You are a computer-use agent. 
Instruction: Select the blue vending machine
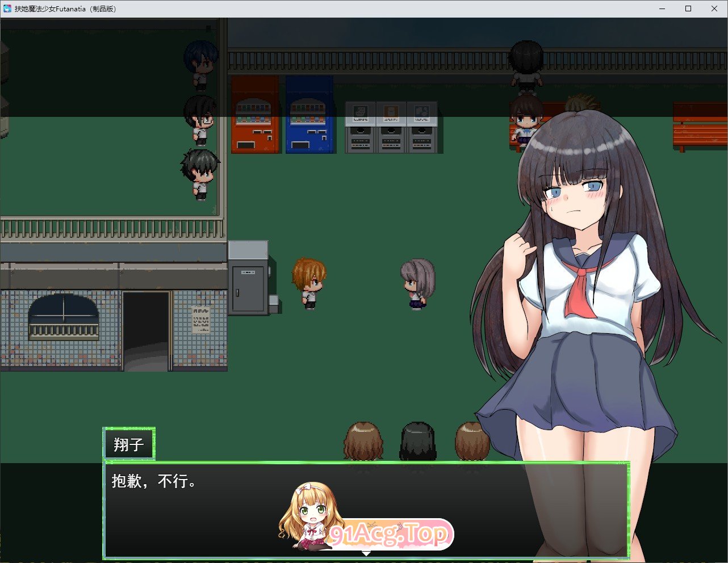[309, 115]
